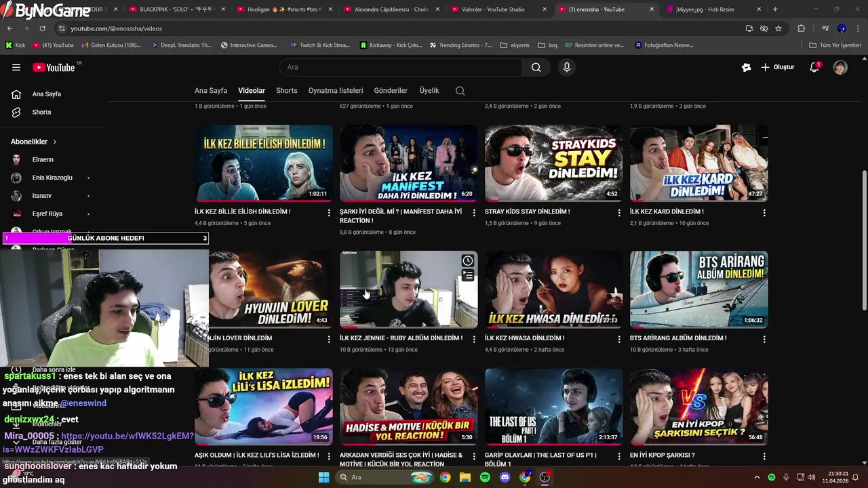Click the youtu.be link in chat
This screenshot has height=488, width=868.
[x=100, y=443]
